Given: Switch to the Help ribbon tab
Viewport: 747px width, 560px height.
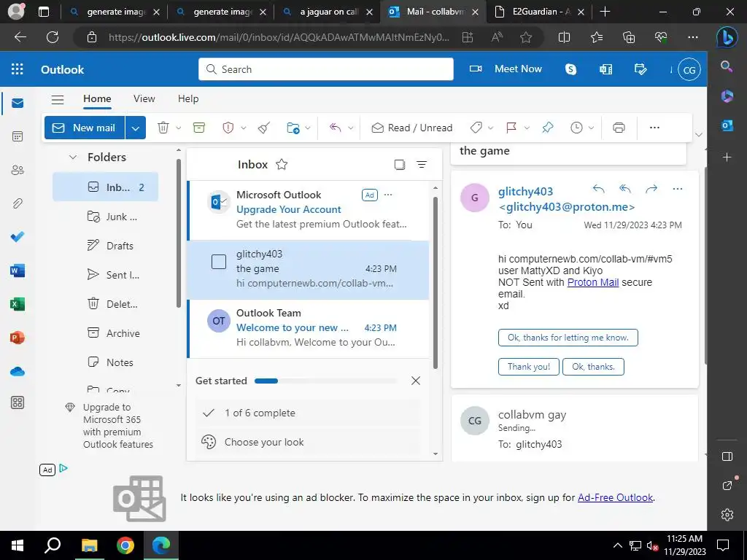Looking at the screenshot, I should [x=188, y=98].
